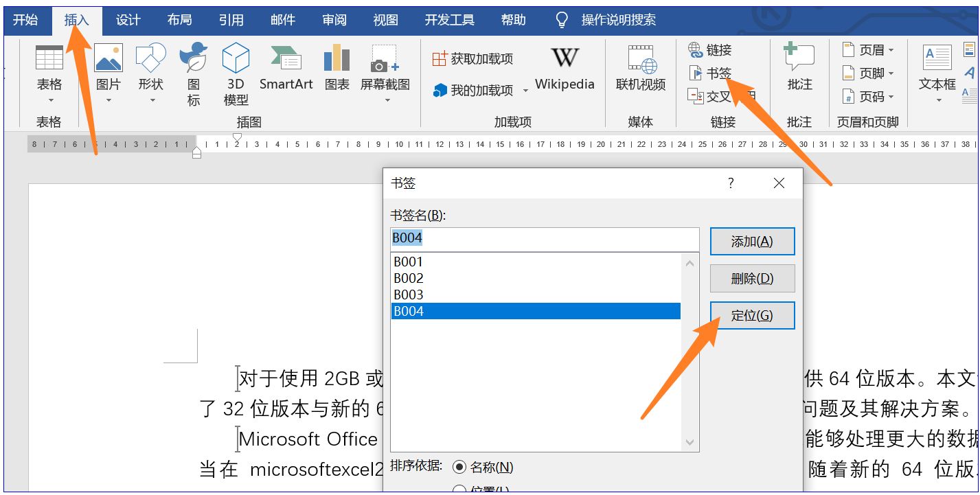The height and width of the screenshot is (495, 980).
Task: Switch to the 开始 tab
Action: tap(25, 20)
